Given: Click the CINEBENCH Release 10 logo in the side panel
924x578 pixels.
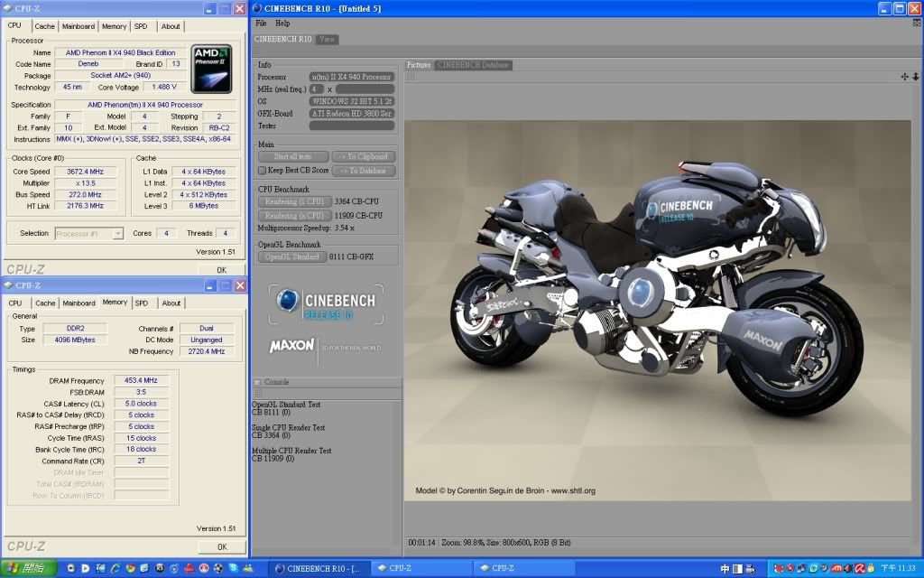Looking at the screenshot, I should (326, 305).
